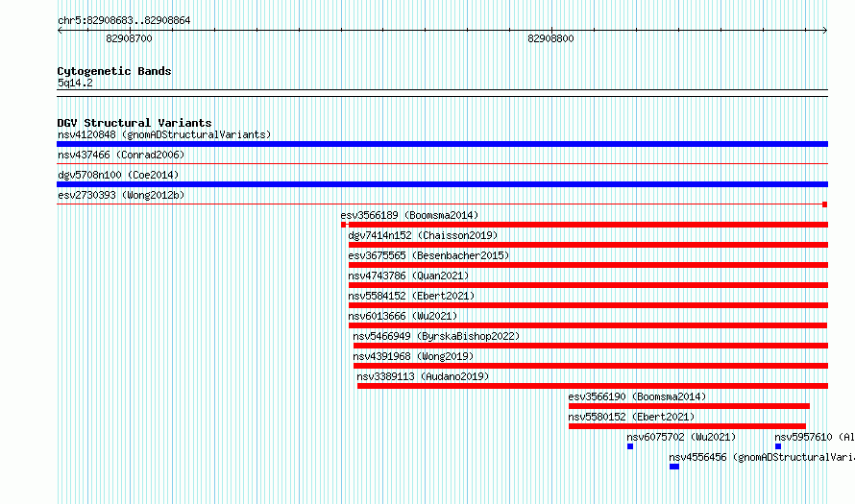Click the ruler's left arrow end

tap(60, 30)
